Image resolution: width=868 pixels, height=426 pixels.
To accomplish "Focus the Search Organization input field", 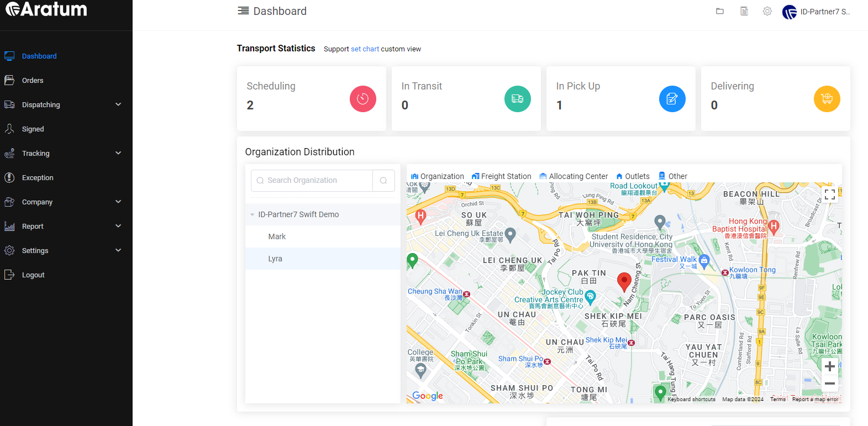I will tap(312, 181).
